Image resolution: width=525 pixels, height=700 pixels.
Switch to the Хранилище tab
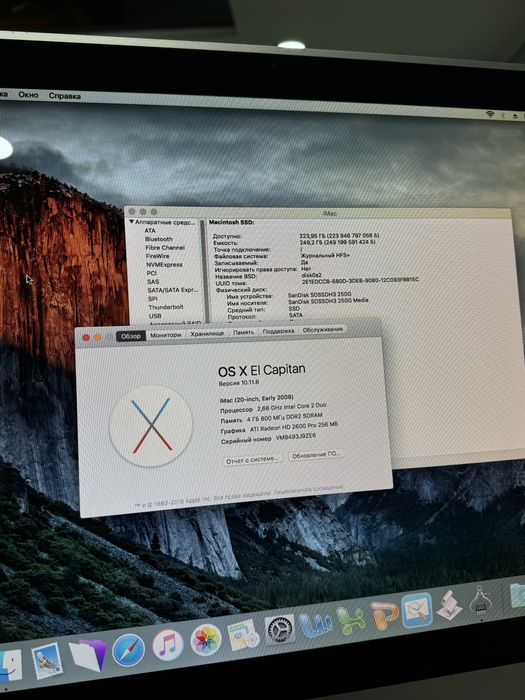point(207,333)
